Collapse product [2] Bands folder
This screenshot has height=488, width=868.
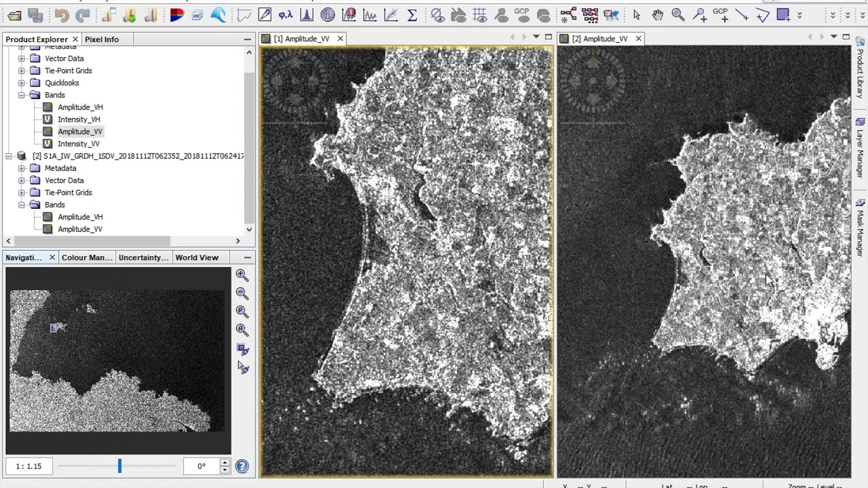pyautogui.click(x=22, y=205)
